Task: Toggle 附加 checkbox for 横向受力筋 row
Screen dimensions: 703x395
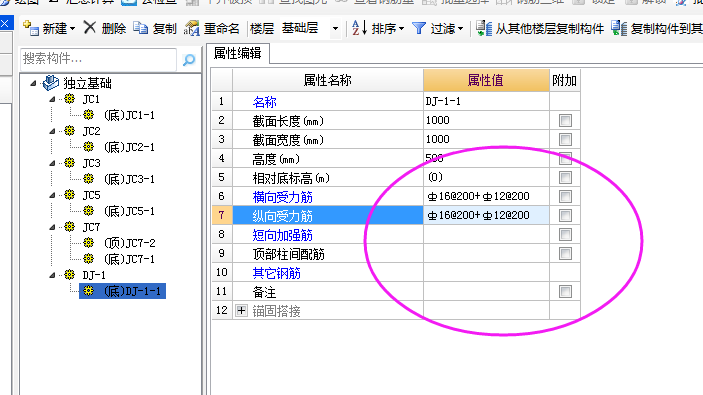Action: click(565, 196)
